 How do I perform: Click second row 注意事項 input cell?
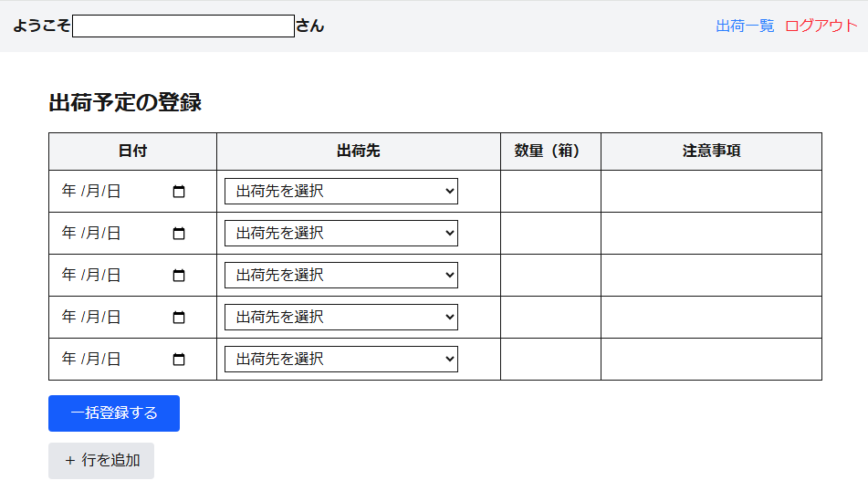[x=711, y=234]
